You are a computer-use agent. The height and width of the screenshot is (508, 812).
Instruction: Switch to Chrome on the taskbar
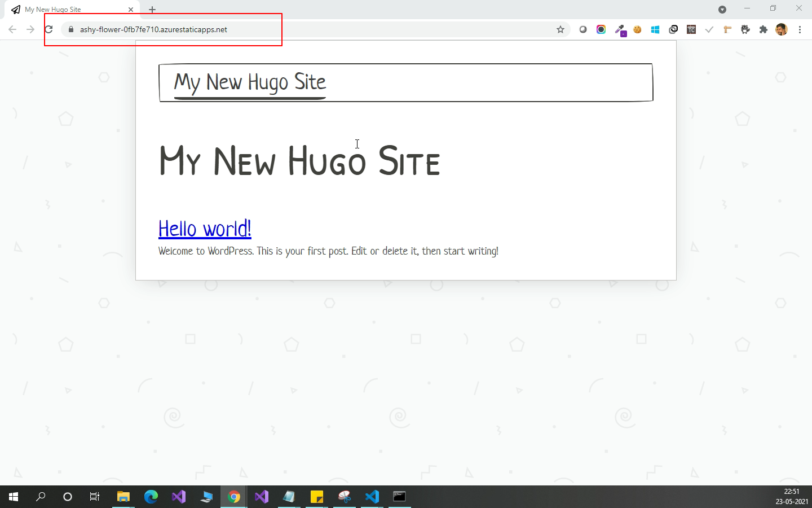[233, 497]
